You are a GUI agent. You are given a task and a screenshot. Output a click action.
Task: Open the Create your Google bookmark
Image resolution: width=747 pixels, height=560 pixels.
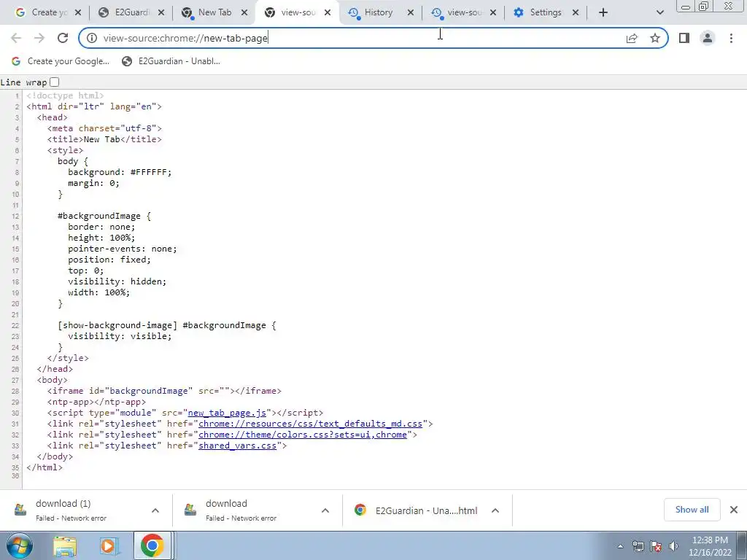61,61
